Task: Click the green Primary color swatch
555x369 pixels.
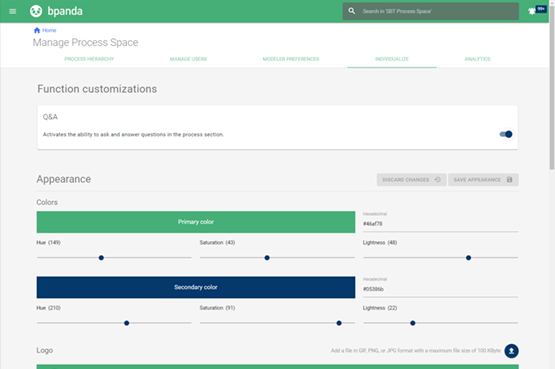Action: tap(196, 222)
